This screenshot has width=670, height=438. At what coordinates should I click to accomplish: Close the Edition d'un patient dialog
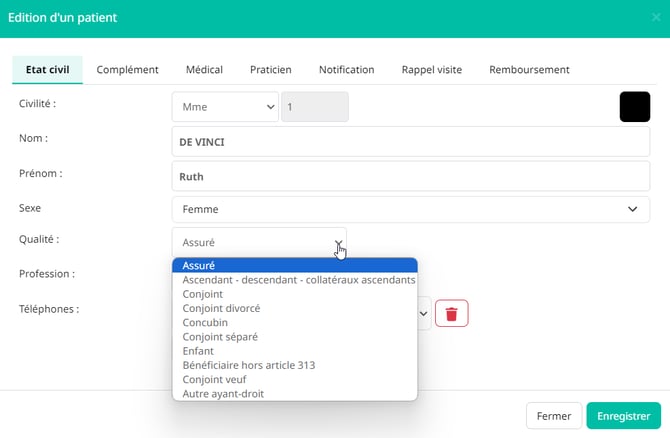point(656,18)
